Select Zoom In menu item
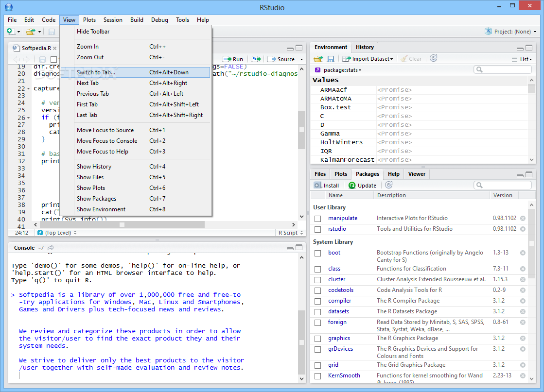Image resolution: width=544 pixels, height=392 pixels. 136,47
